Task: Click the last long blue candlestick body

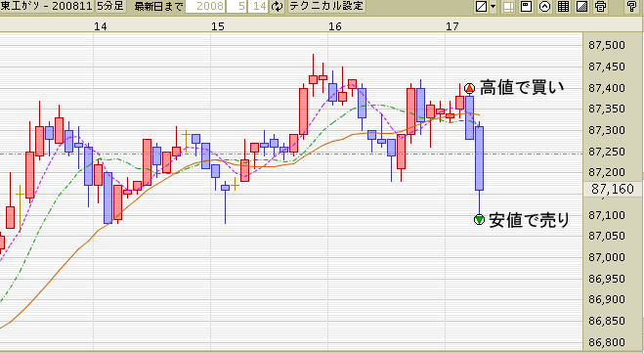Action: pyautogui.click(x=479, y=158)
